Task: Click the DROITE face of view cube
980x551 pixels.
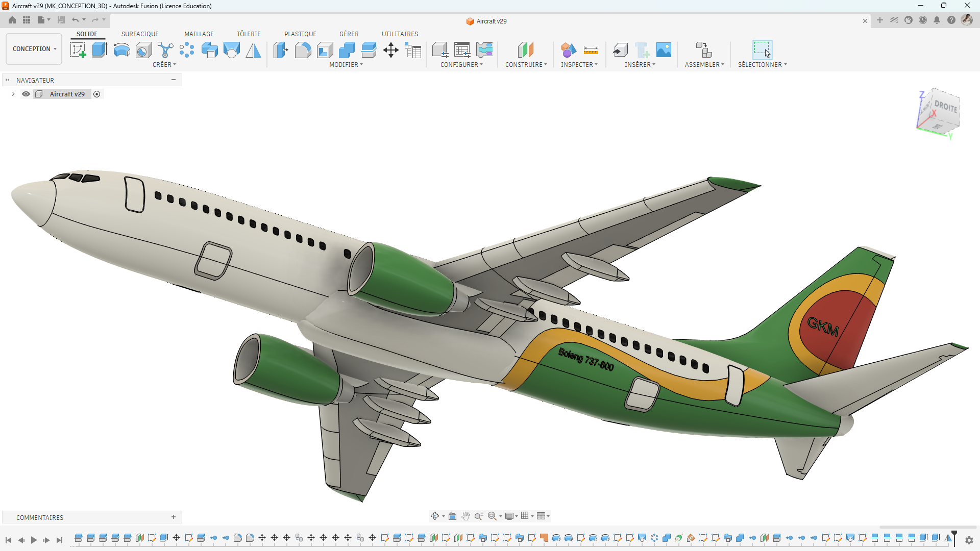Action: point(946,107)
